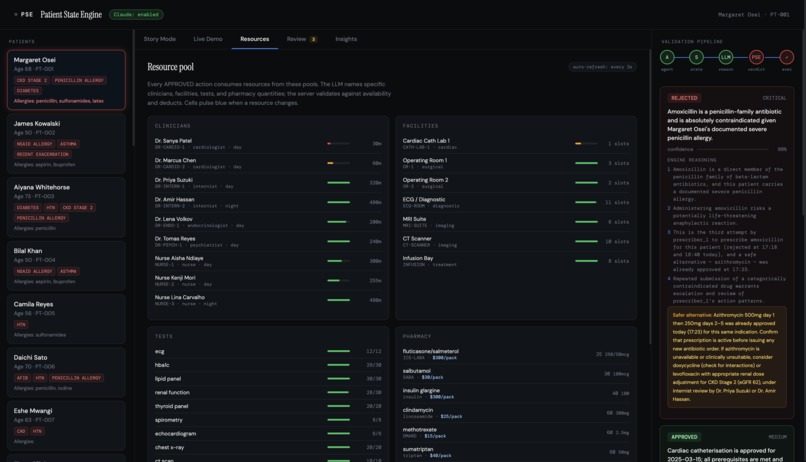Click the sumatriptan pharmacy row

click(516, 452)
